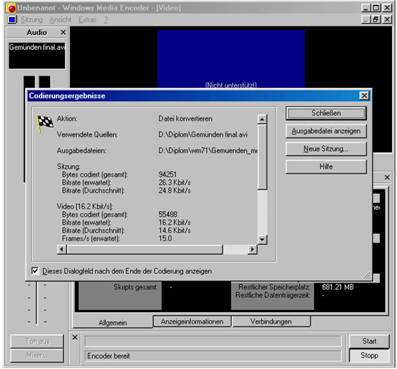Click the 'Sitzung:' section heading
This screenshot has width=397, height=369.
(x=68, y=166)
